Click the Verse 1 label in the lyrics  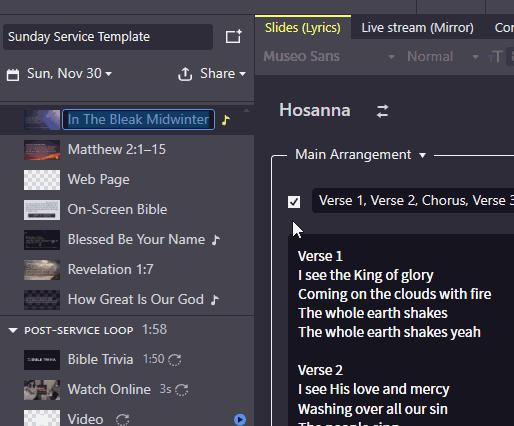[320, 256]
